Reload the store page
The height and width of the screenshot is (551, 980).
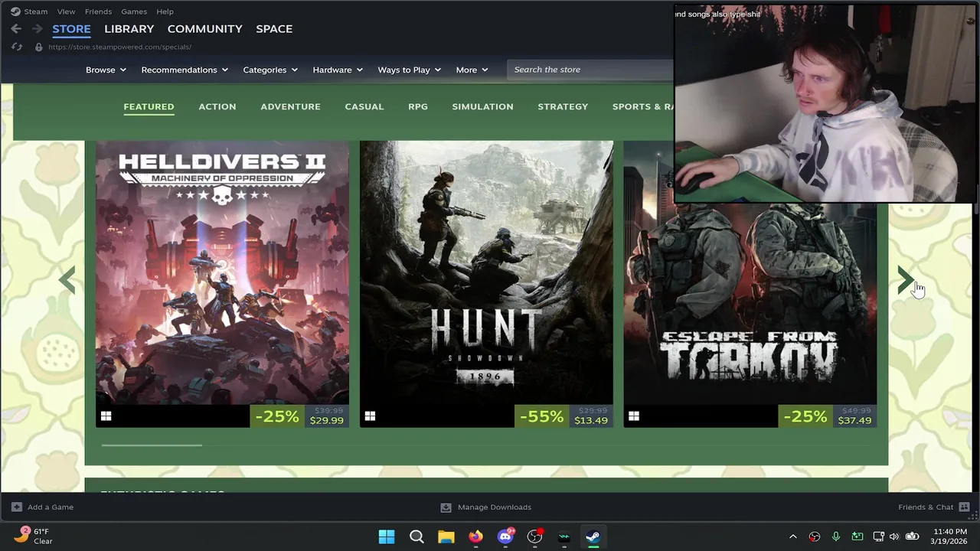pos(17,47)
